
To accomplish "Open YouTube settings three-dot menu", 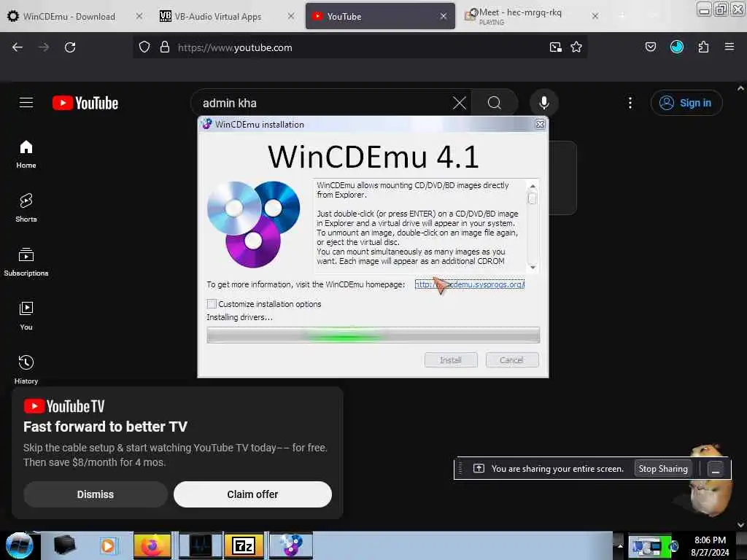I will pyautogui.click(x=630, y=103).
